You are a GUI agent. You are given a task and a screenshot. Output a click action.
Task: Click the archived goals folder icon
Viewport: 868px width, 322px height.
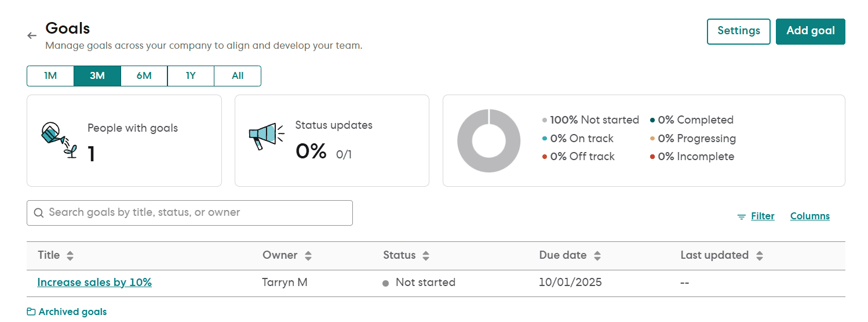(31, 312)
